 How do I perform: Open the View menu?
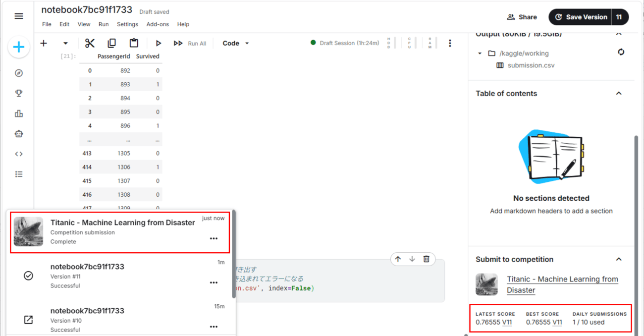pos(84,24)
